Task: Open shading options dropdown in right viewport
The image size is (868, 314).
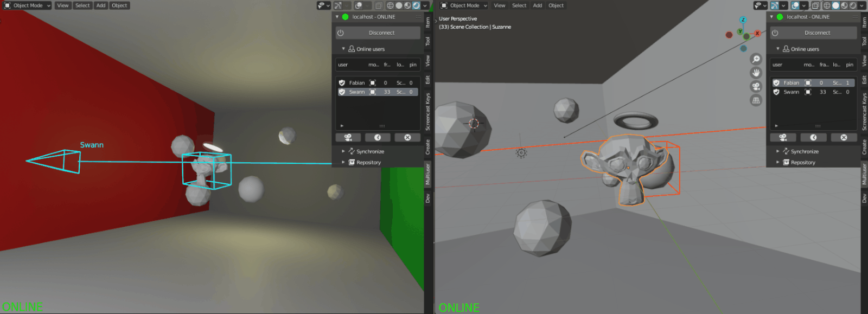Action: tap(861, 5)
